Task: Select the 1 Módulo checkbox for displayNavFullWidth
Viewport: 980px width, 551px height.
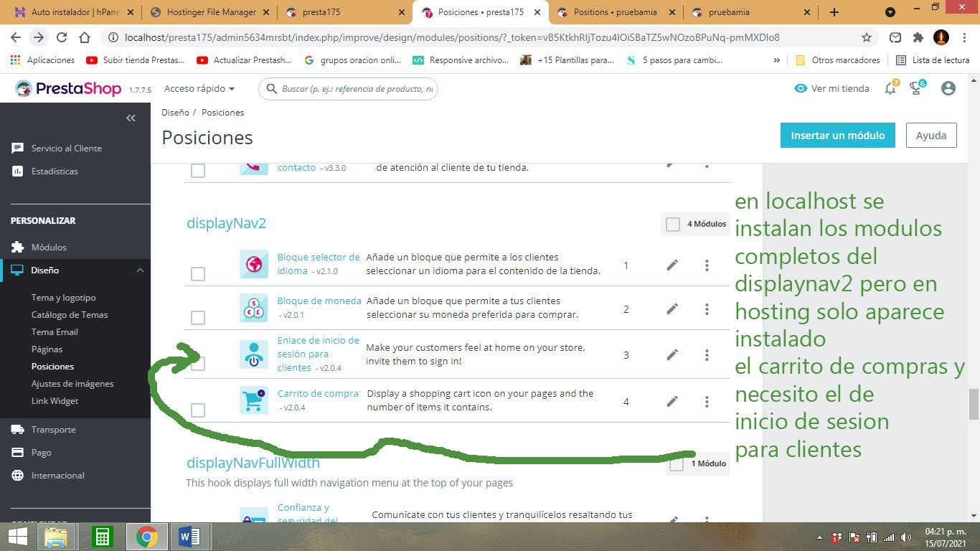Action: pyautogui.click(x=676, y=464)
